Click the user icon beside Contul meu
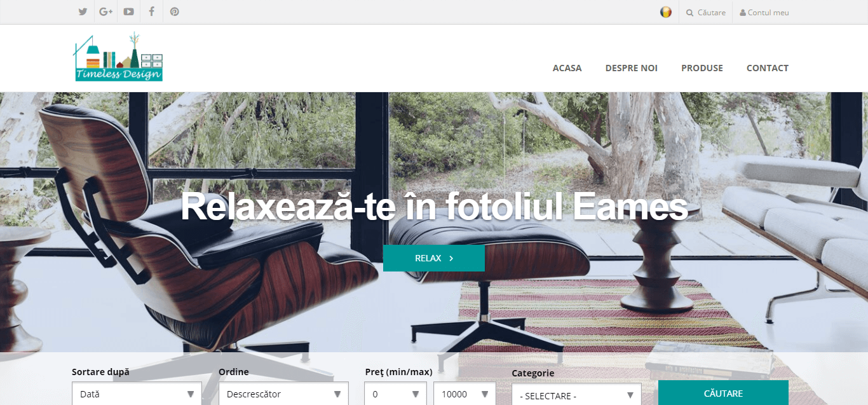Screen dimensions: 868x405 [x=743, y=13]
